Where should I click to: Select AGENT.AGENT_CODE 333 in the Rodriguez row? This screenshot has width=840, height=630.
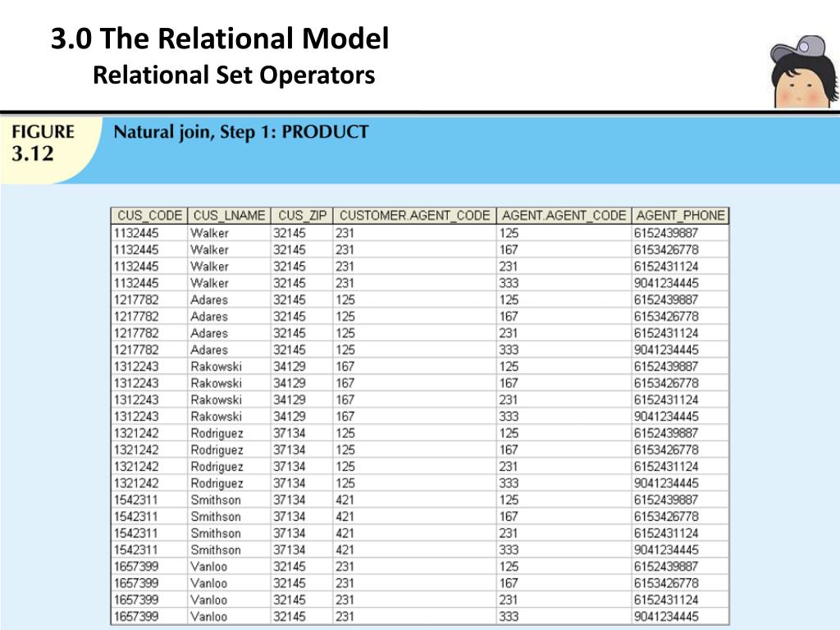click(509, 483)
